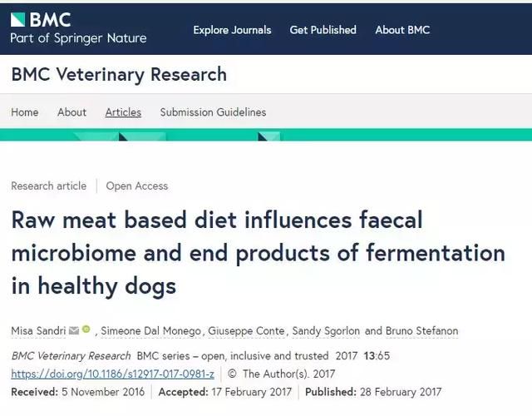Viewport: 532px width, 416px height.
Task: Click the article title heading
Action: [259, 253]
